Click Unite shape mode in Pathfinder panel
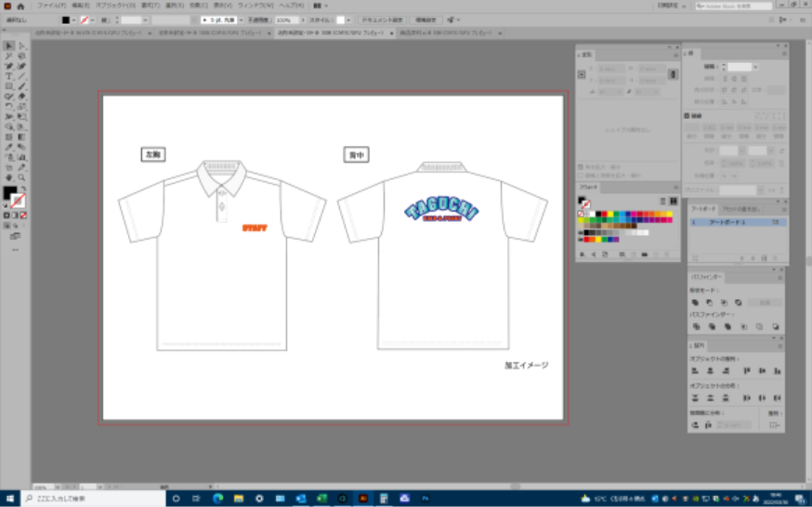Screen dimensions: 812x507 [696, 303]
